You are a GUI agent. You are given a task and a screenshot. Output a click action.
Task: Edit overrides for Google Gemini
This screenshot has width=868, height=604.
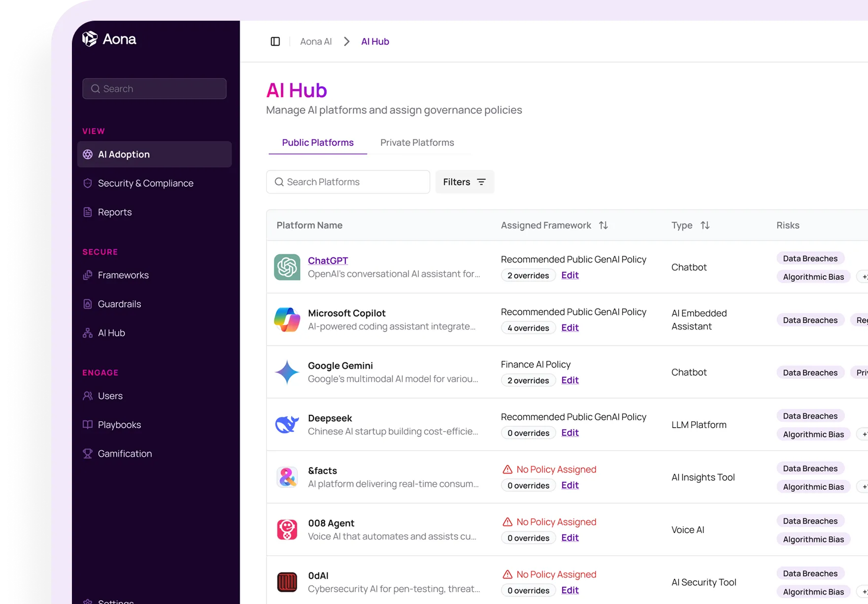pos(569,380)
